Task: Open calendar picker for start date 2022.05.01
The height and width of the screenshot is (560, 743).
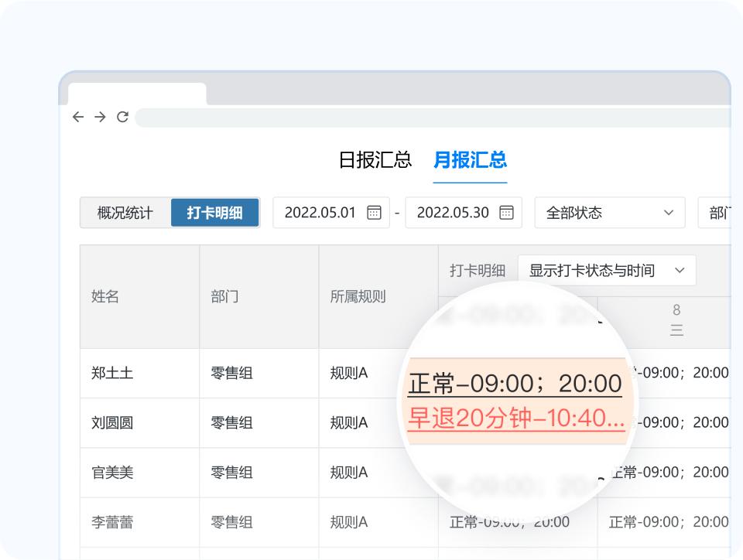Action: pos(375,213)
